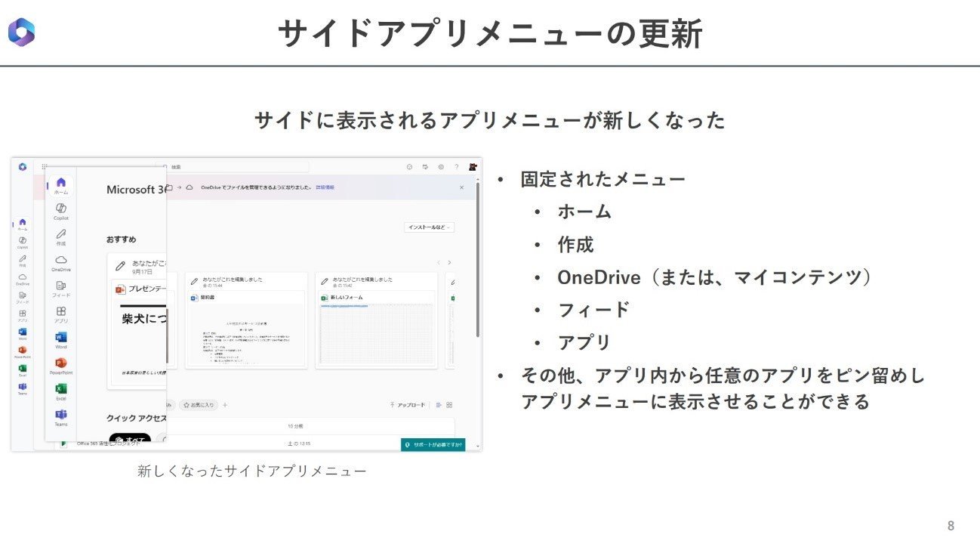The width and height of the screenshot is (980, 547).
Task: Open ホーム in the enlarged side menu
Action: click(61, 185)
